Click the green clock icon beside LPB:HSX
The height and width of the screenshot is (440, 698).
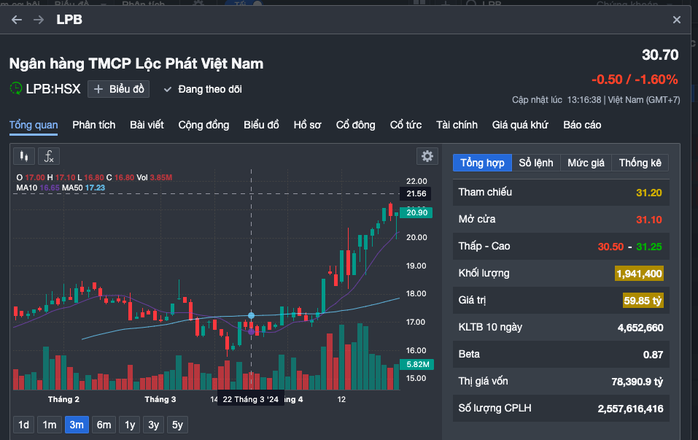pos(16,89)
